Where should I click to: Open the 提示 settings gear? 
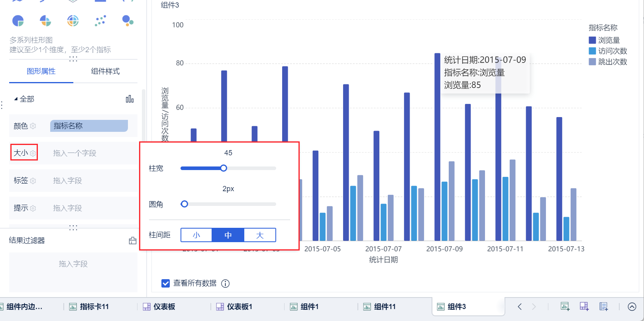pyautogui.click(x=33, y=208)
